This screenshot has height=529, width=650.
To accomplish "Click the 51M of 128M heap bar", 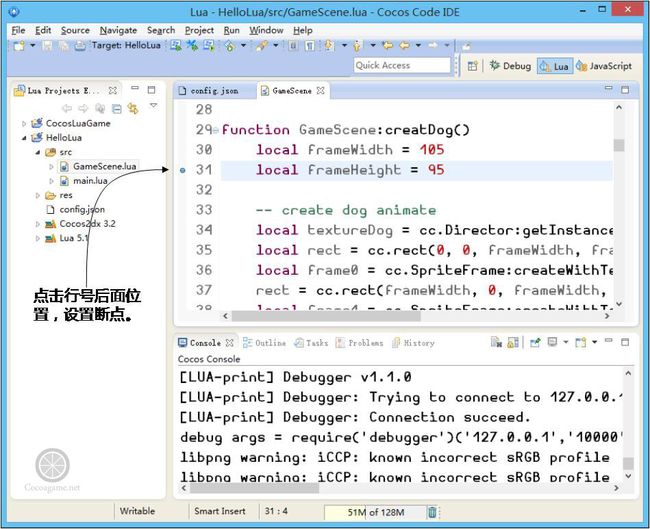I will (375, 512).
